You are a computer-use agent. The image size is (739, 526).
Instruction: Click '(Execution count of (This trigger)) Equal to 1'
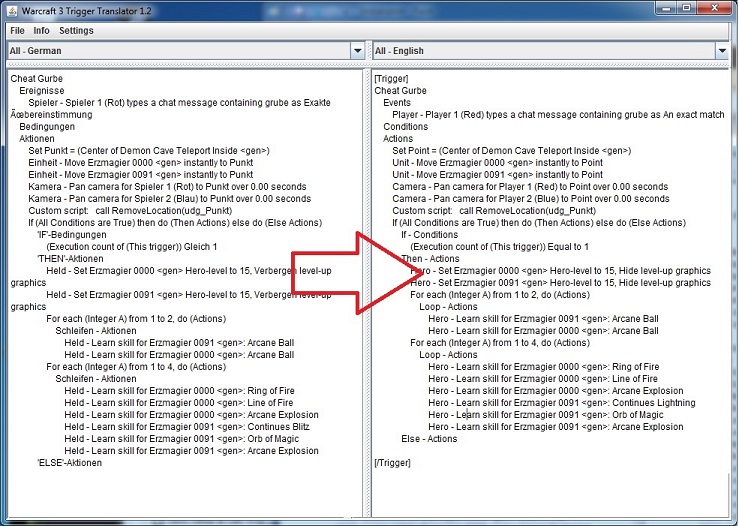coord(500,247)
